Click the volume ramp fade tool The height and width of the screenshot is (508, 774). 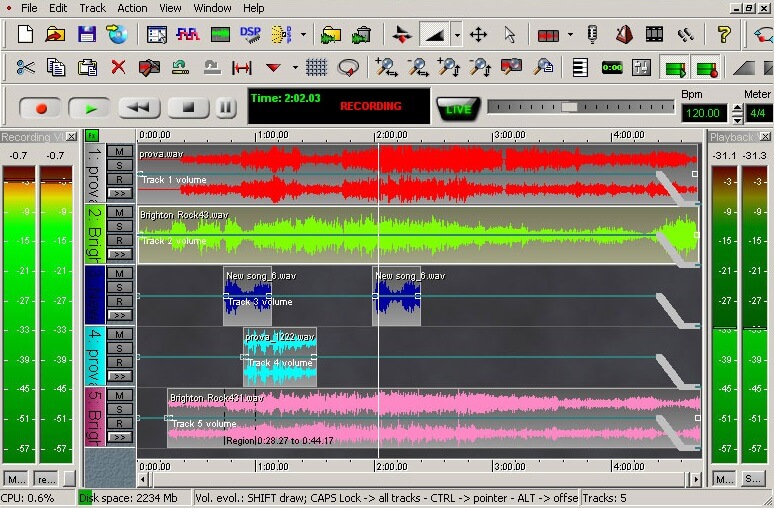tap(435, 35)
